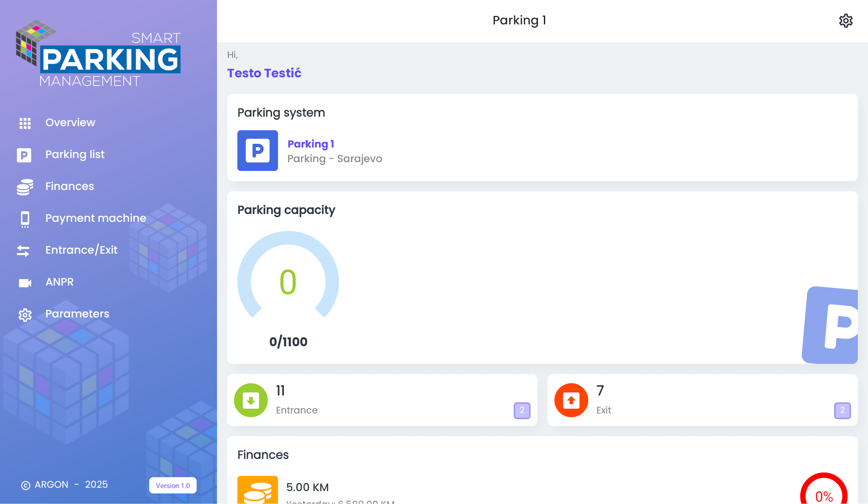
Task: Open the settings gear in header
Action: click(x=845, y=21)
